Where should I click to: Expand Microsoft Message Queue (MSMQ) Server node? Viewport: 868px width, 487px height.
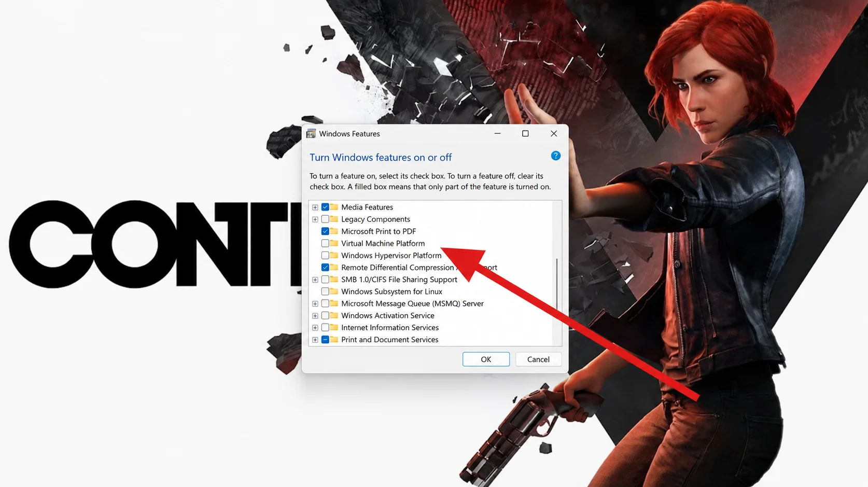click(x=315, y=304)
